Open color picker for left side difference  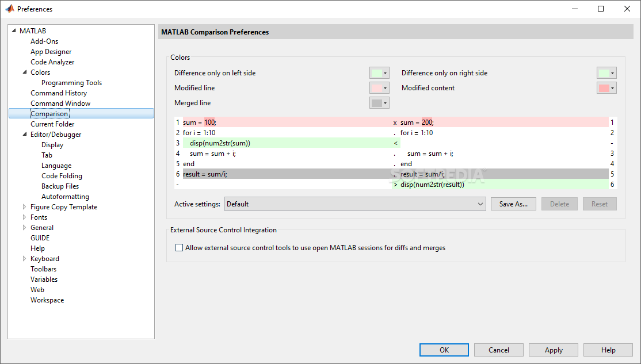click(x=379, y=73)
